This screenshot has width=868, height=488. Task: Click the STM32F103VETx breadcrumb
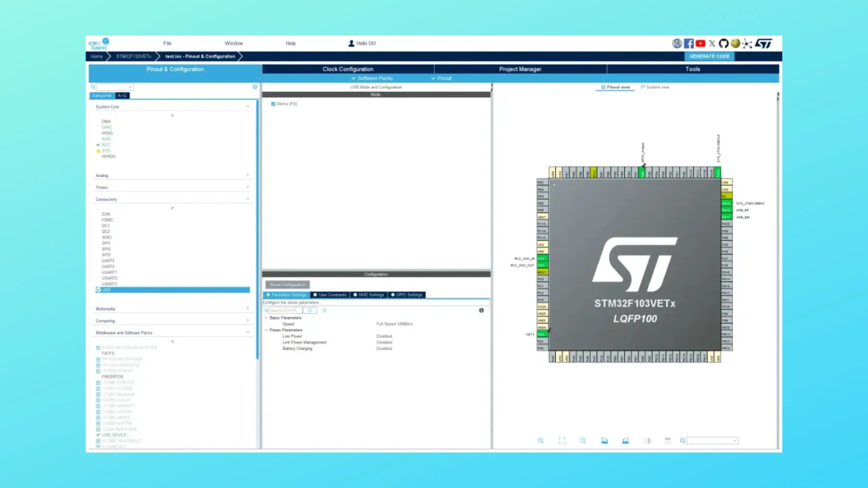(x=134, y=56)
